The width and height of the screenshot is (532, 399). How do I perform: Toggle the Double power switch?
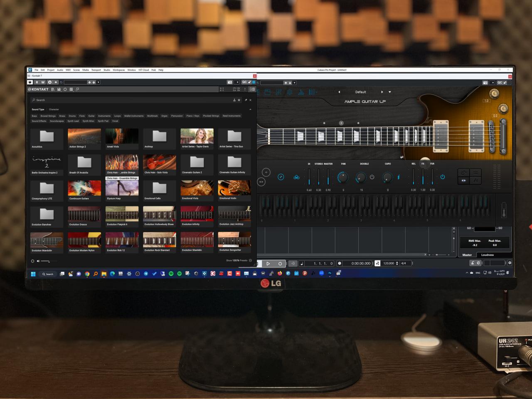pyautogui.click(x=372, y=177)
